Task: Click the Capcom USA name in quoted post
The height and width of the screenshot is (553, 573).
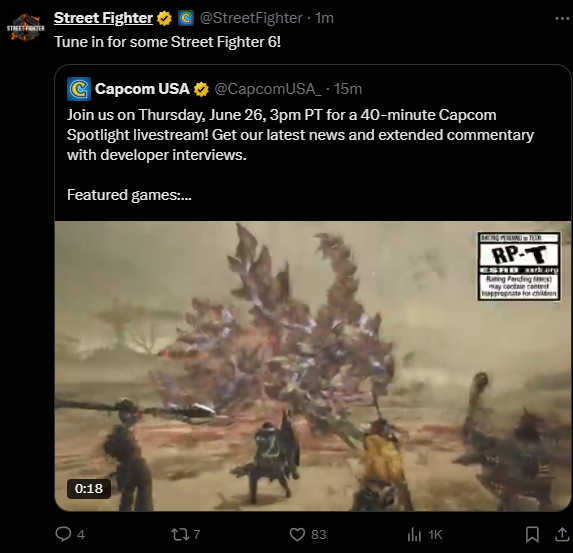Action: click(142, 89)
